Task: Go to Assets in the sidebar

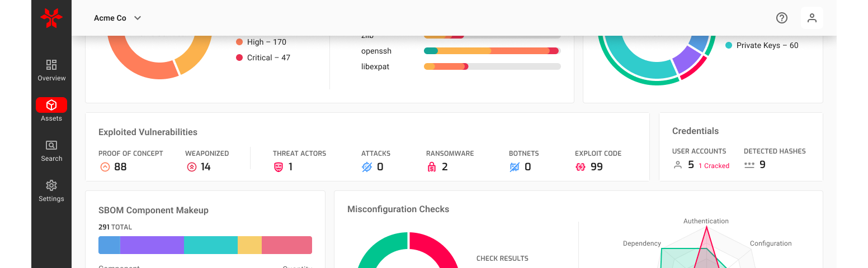Action: point(51,111)
